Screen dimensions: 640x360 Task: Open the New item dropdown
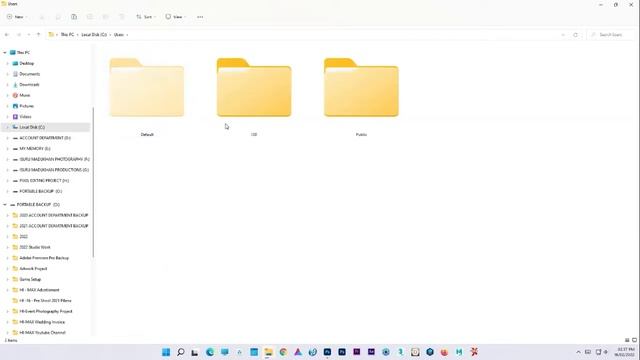[17, 17]
